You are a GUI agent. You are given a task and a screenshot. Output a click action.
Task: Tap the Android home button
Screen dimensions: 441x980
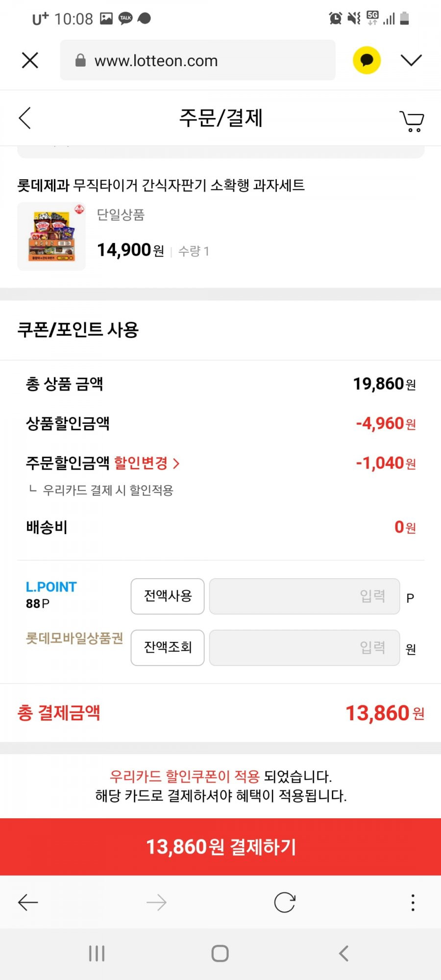tap(220, 954)
